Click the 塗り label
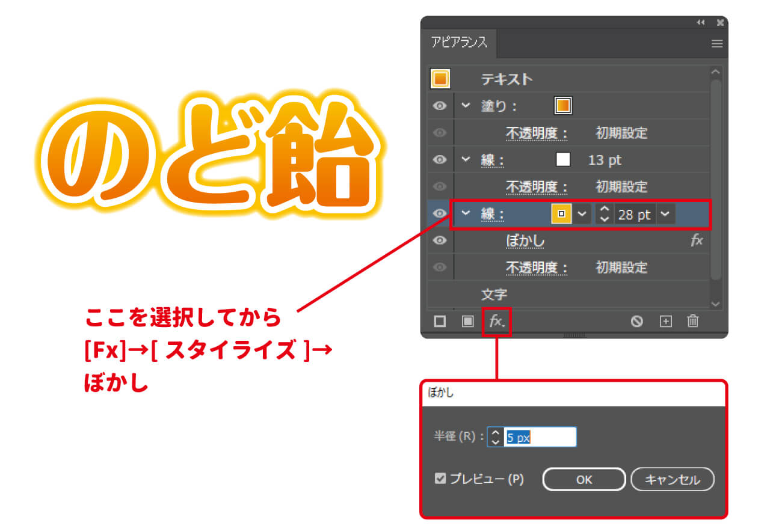Screen dimensions: 770x532 click(499, 106)
